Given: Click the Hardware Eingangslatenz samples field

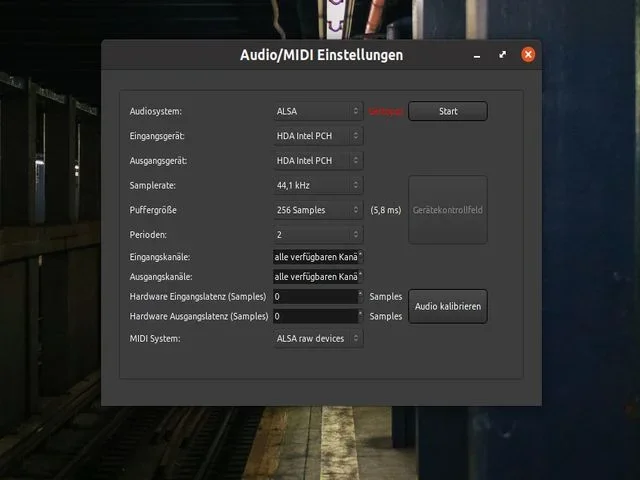Looking at the screenshot, I should [316, 296].
